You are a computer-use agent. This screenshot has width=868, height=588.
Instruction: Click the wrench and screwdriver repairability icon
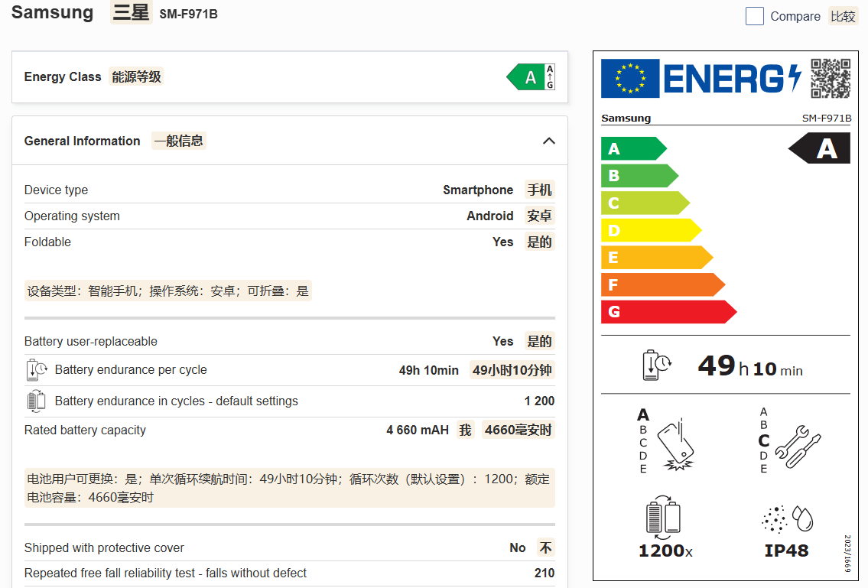point(798,447)
